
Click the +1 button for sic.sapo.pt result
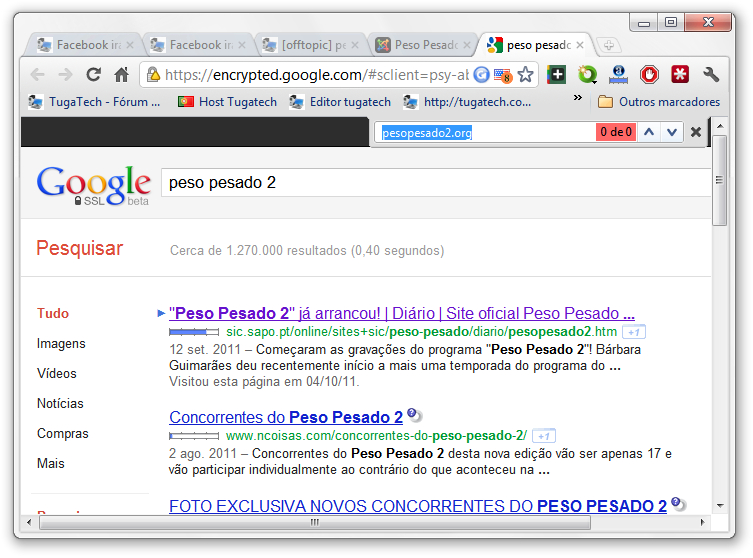pos(634,332)
